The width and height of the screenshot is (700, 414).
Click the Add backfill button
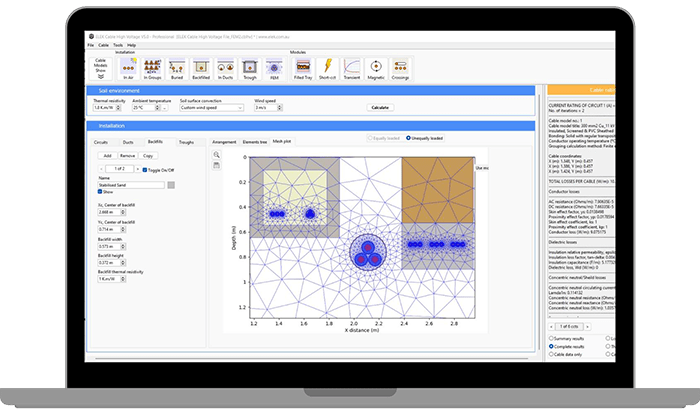click(x=108, y=156)
